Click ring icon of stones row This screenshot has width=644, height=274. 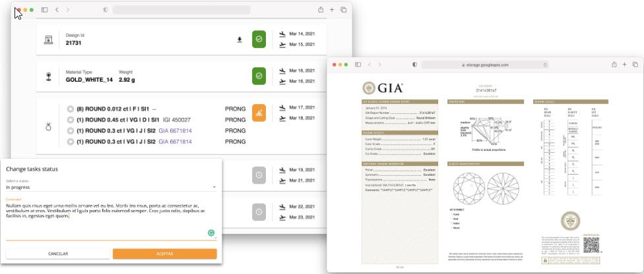(x=48, y=126)
